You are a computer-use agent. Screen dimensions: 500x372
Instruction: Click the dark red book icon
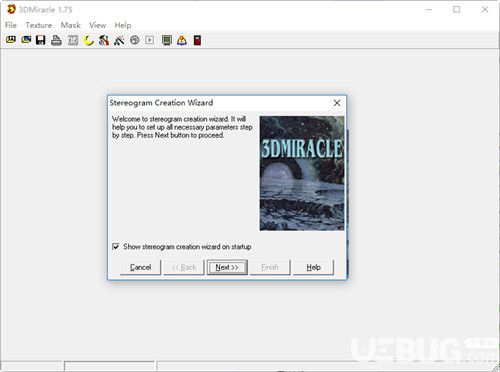pos(197,40)
